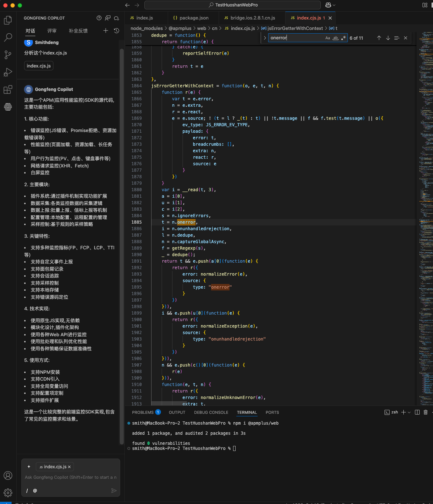
Task: Click the Copilot chat panel scrollbar
Action: (x=121, y=247)
